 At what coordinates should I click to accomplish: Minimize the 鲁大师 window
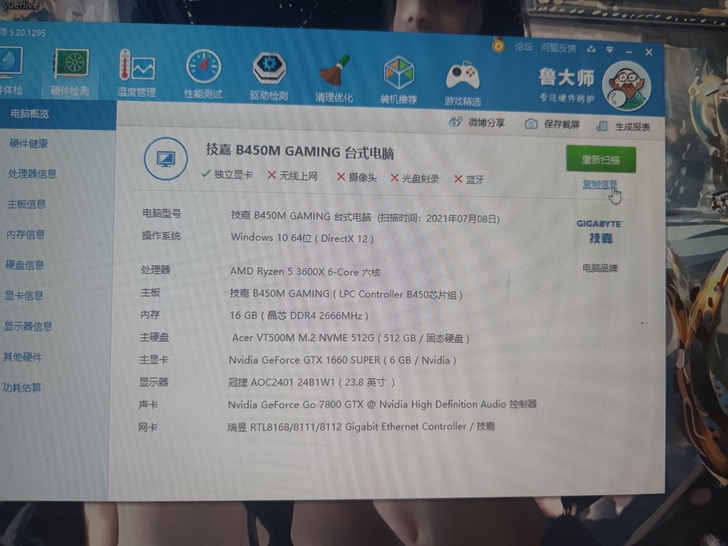tap(628, 52)
